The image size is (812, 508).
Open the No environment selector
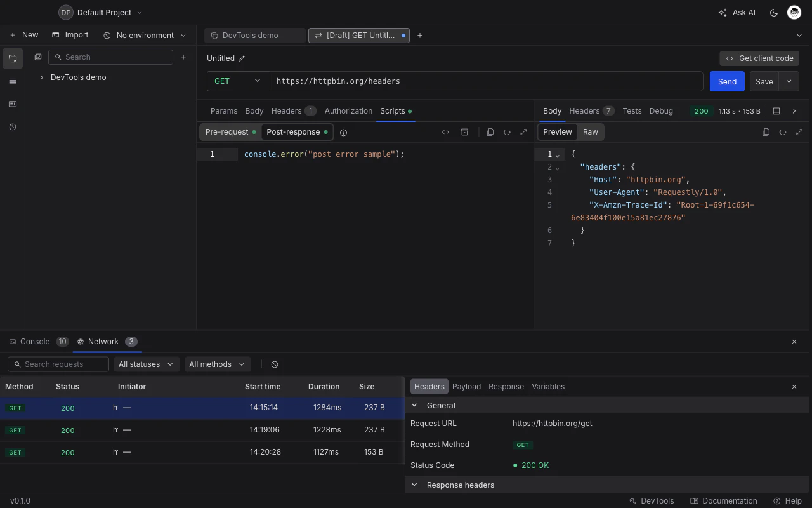(x=145, y=36)
